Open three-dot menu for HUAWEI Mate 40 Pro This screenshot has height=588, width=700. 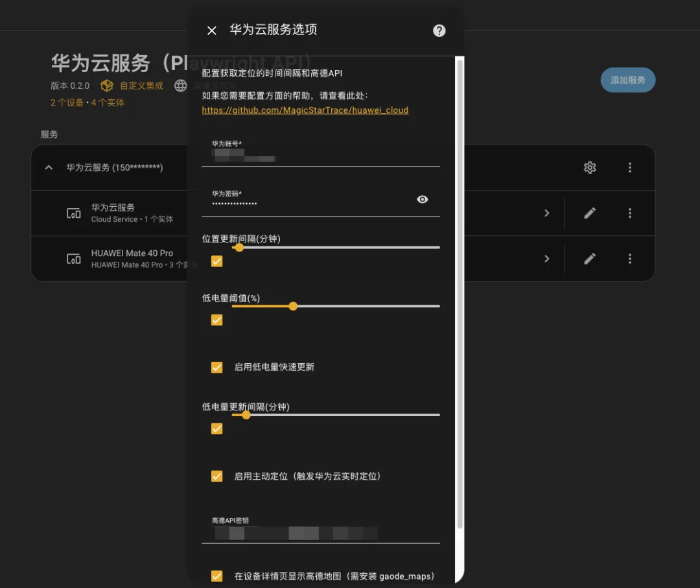630,259
